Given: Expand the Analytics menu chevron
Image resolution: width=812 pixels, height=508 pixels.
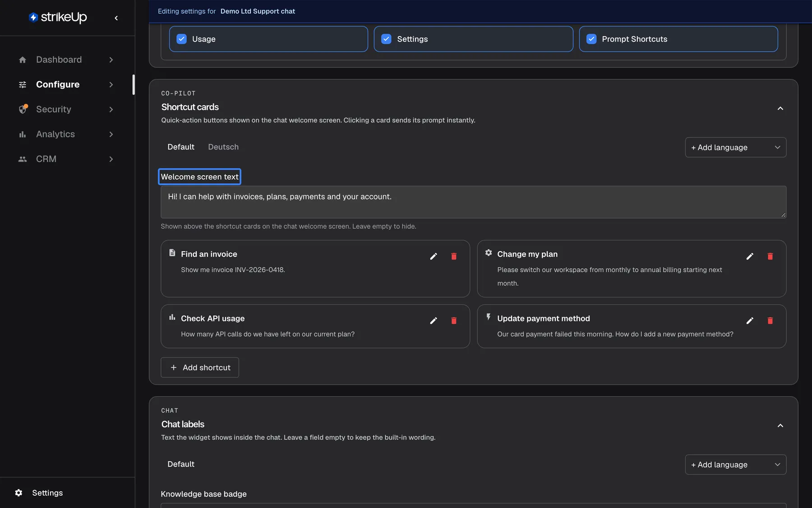Looking at the screenshot, I should click(x=111, y=134).
